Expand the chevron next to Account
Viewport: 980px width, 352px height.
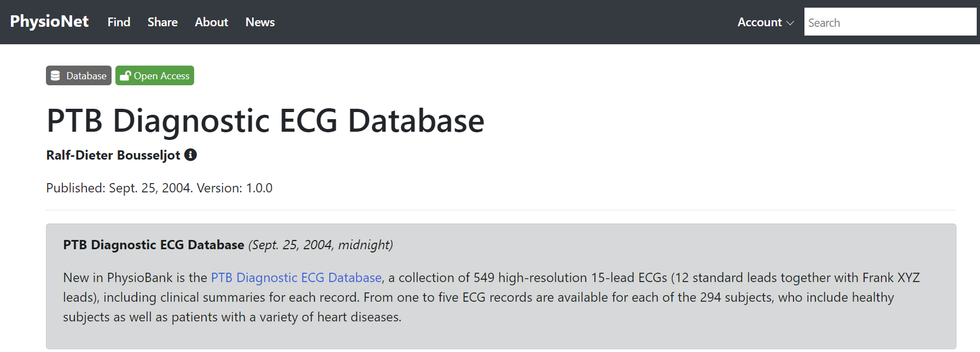pyautogui.click(x=789, y=24)
